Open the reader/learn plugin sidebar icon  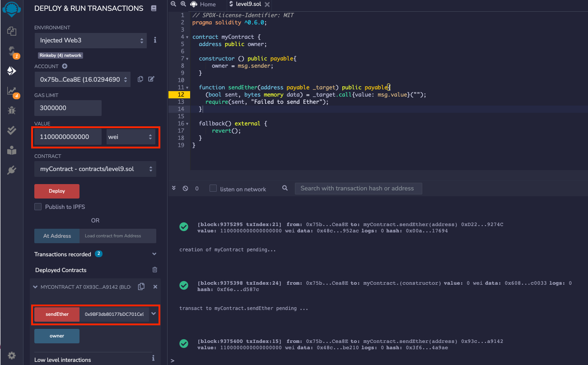pos(12,150)
